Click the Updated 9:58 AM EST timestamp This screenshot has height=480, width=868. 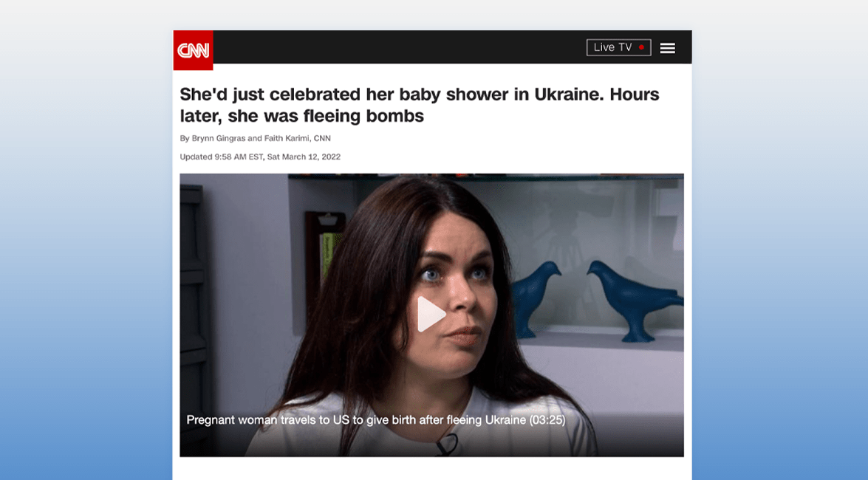pyautogui.click(x=260, y=157)
